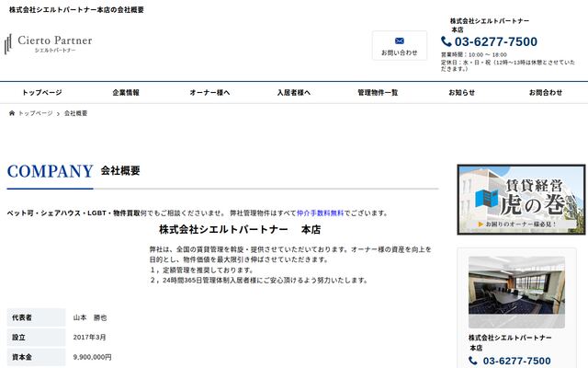Click sidebar company name 株式会社シエルトパートナー
This screenshot has height=368, width=588.
click(x=510, y=338)
